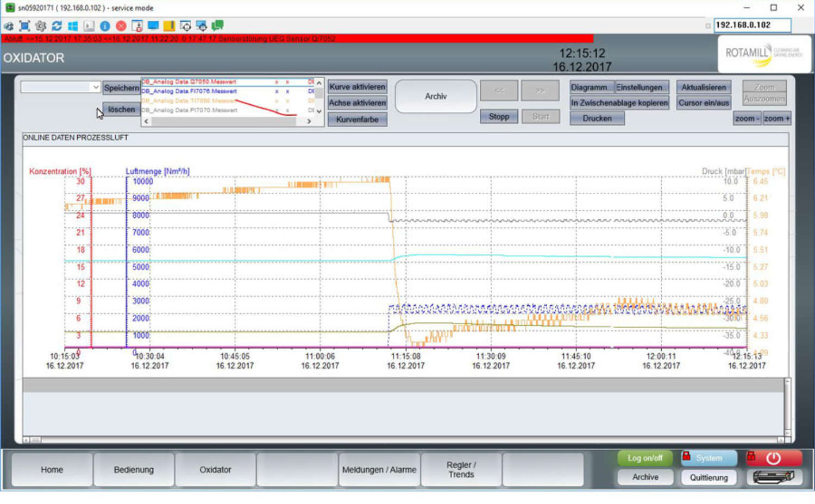Viewport: 815px width, 504px height.
Task: Open Kurvenfarbe curve color picker
Action: (x=357, y=119)
